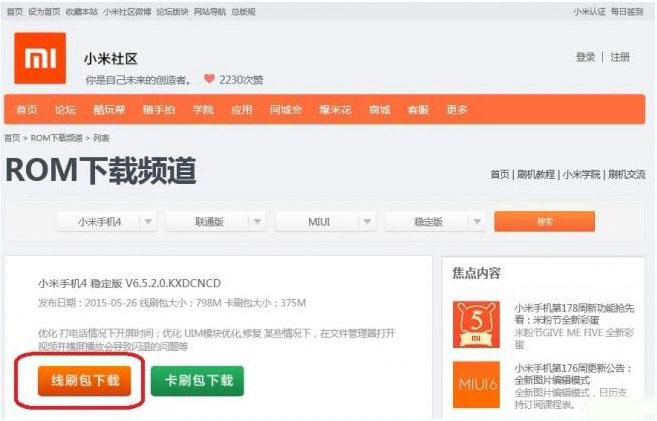Viewport: 657px width, 421px height.
Task: Click 首页 in the breadcrumb trail
Action: tap(12, 138)
